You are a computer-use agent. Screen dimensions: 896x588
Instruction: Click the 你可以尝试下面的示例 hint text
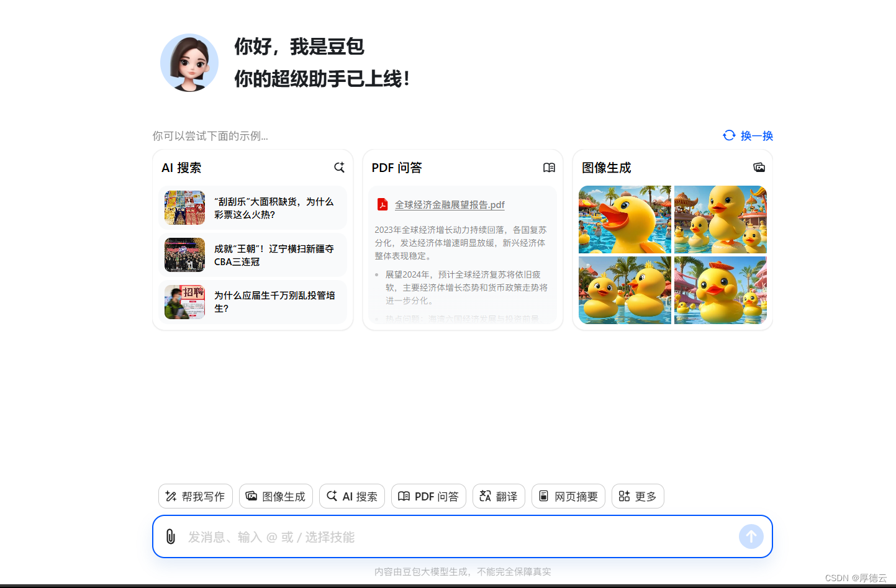point(210,136)
